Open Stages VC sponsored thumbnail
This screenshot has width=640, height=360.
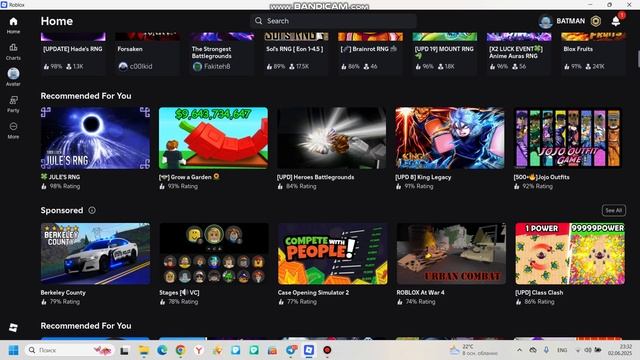point(214,253)
